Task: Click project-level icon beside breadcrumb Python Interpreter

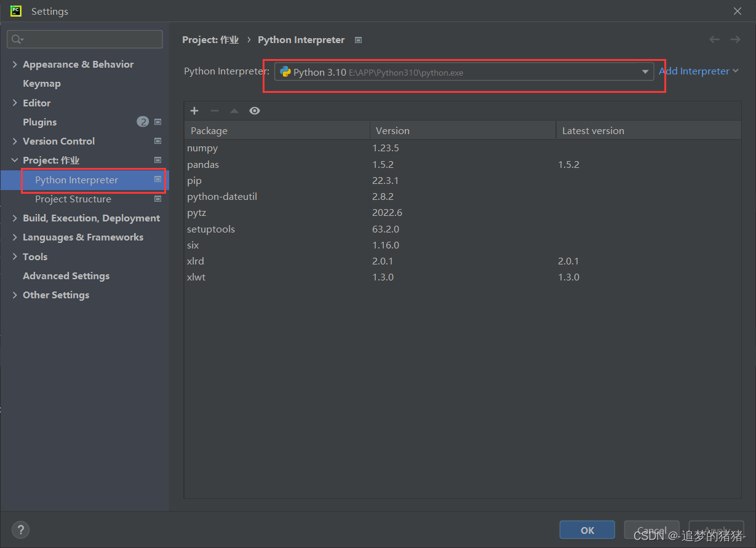Action: (359, 40)
